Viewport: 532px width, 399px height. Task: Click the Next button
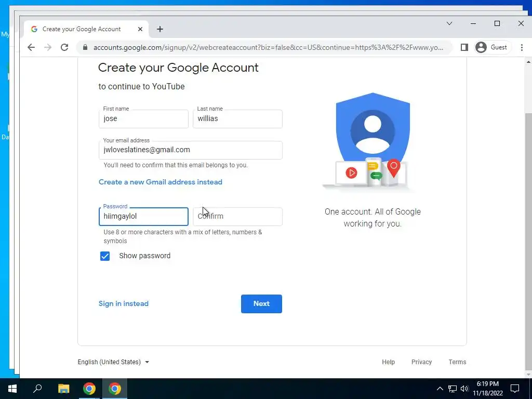click(x=261, y=303)
